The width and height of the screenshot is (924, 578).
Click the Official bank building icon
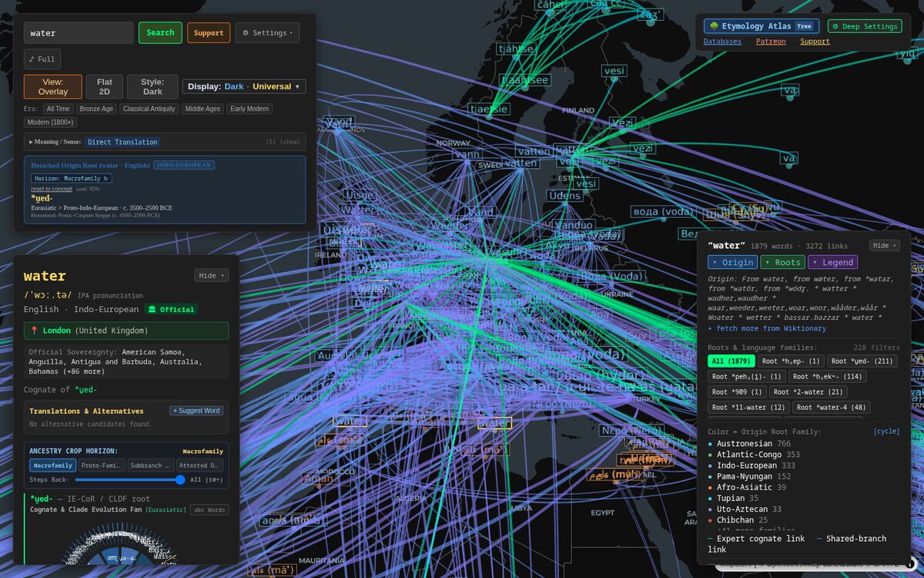click(152, 310)
